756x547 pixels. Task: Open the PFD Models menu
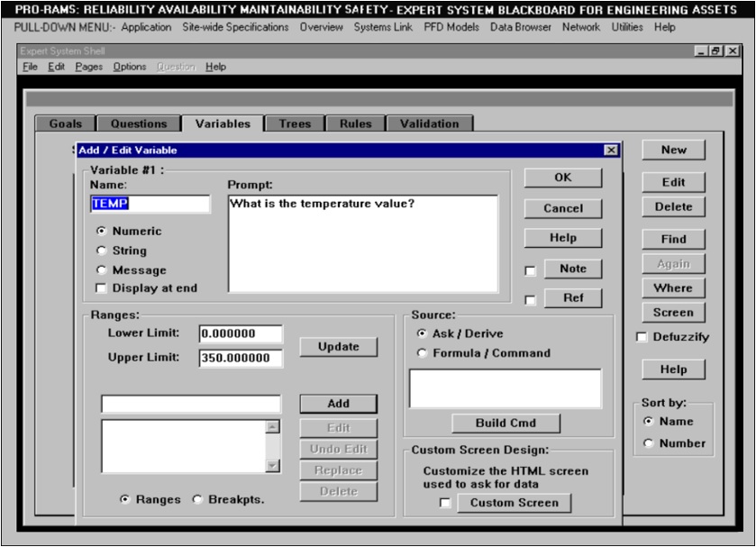tap(451, 27)
